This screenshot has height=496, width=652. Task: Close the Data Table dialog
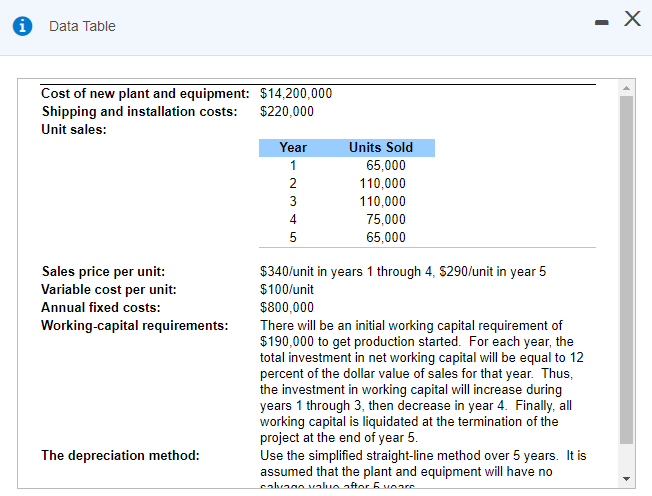pyautogui.click(x=632, y=19)
